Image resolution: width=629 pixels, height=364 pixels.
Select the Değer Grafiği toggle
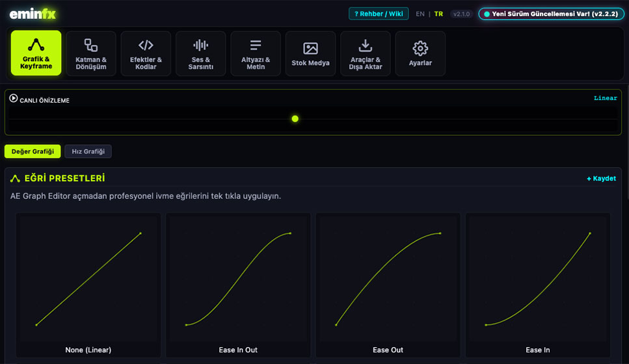[x=33, y=151]
